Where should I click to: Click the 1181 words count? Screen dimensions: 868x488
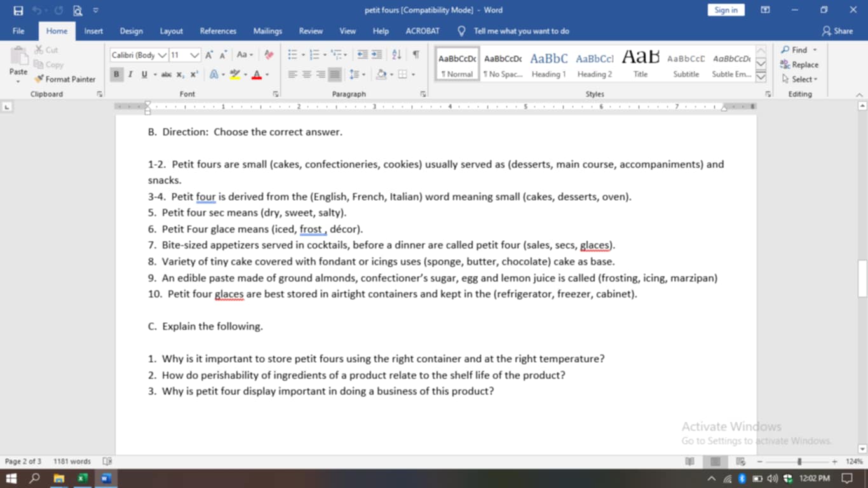pos(72,461)
